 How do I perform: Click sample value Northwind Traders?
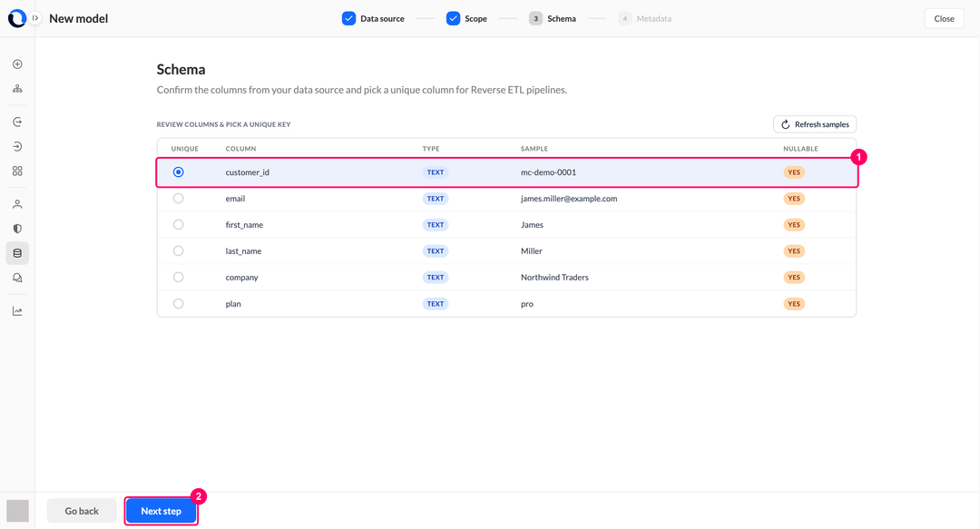pos(555,277)
